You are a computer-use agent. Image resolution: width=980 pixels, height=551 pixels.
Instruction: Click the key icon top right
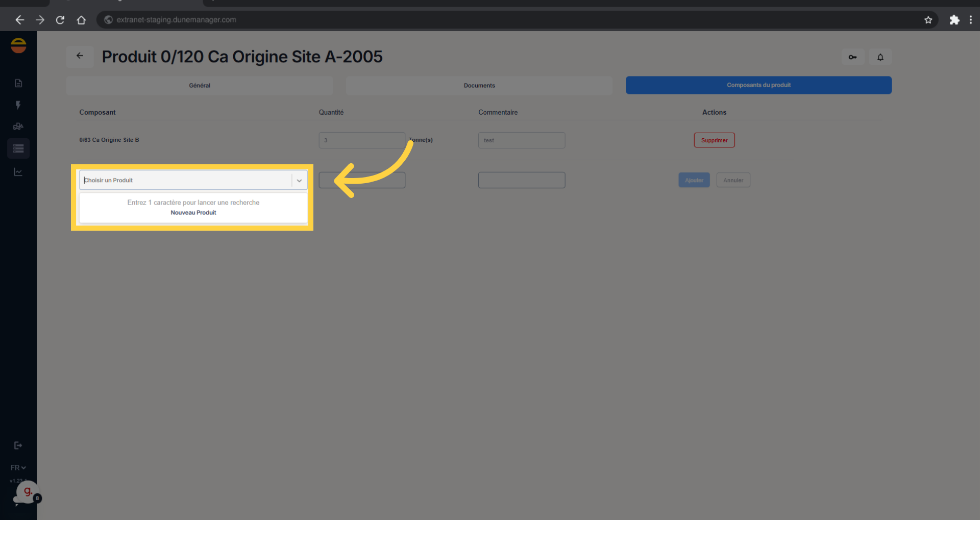point(852,57)
